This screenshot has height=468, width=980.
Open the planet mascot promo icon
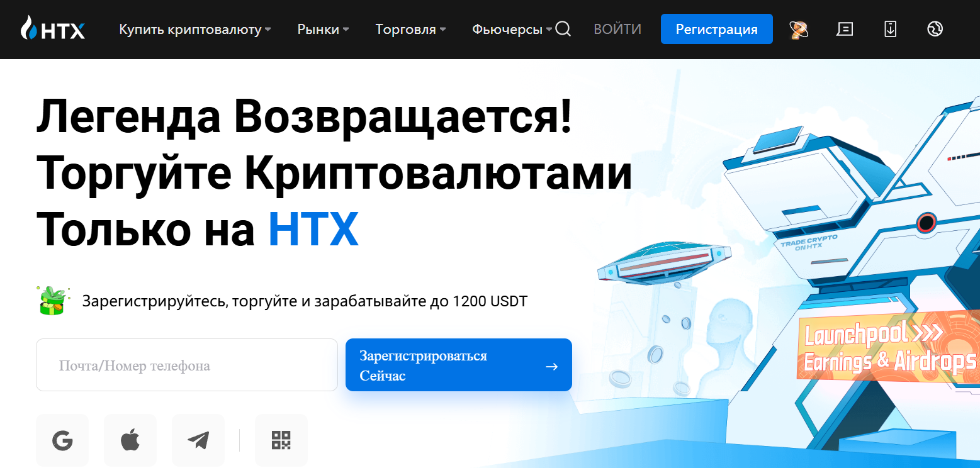pyautogui.click(x=799, y=30)
